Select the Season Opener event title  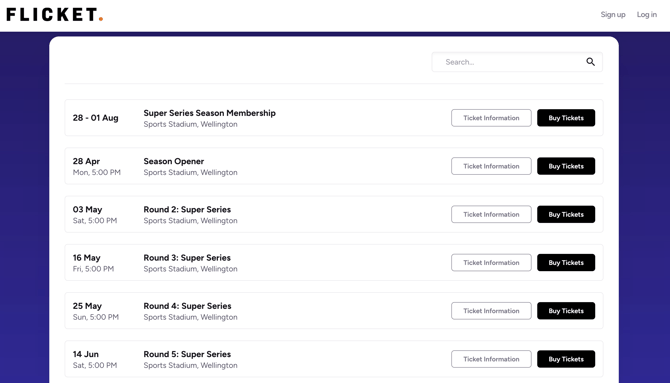[x=173, y=162]
